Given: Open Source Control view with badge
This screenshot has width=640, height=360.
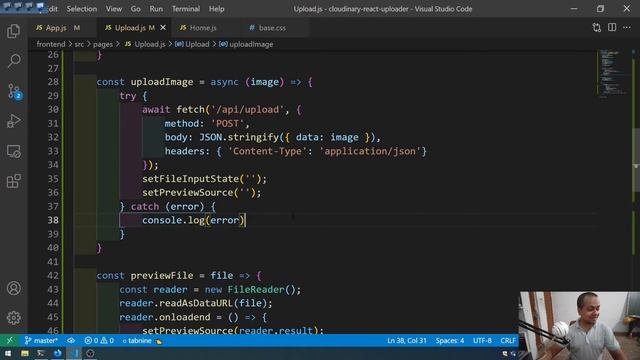Looking at the screenshot, I should 14,91.
